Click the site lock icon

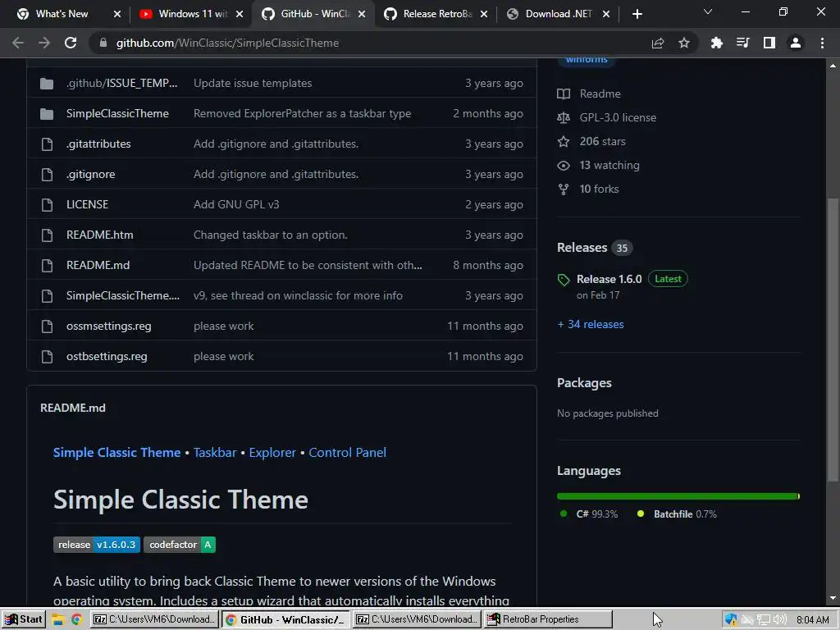[x=103, y=43]
